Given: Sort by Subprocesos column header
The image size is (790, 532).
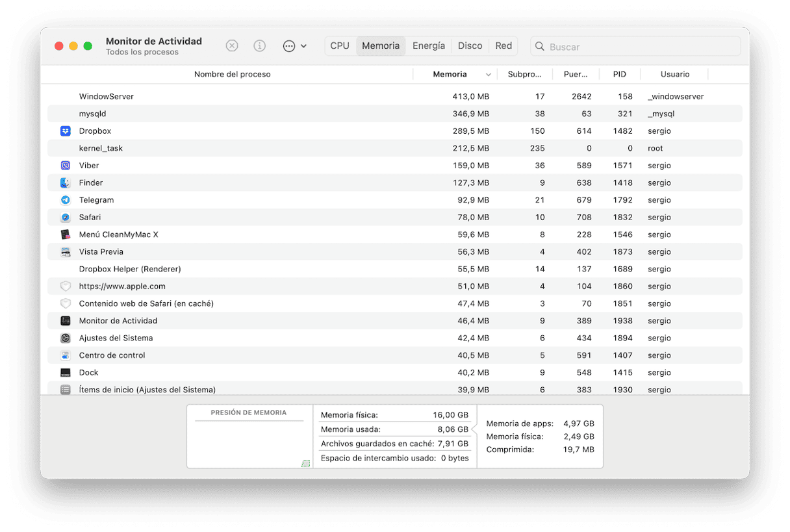Looking at the screenshot, I should pos(524,74).
